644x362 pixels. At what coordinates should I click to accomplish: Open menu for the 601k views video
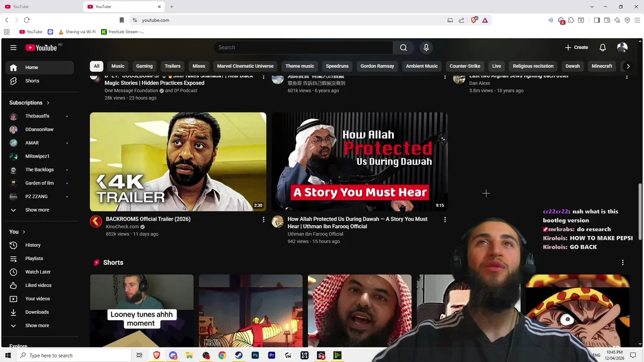click(445, 77)
